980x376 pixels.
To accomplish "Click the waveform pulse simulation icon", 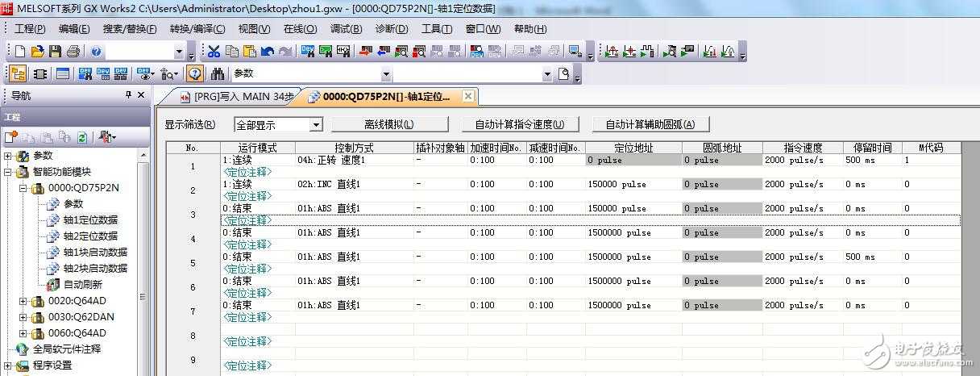I will pos(647,51).
